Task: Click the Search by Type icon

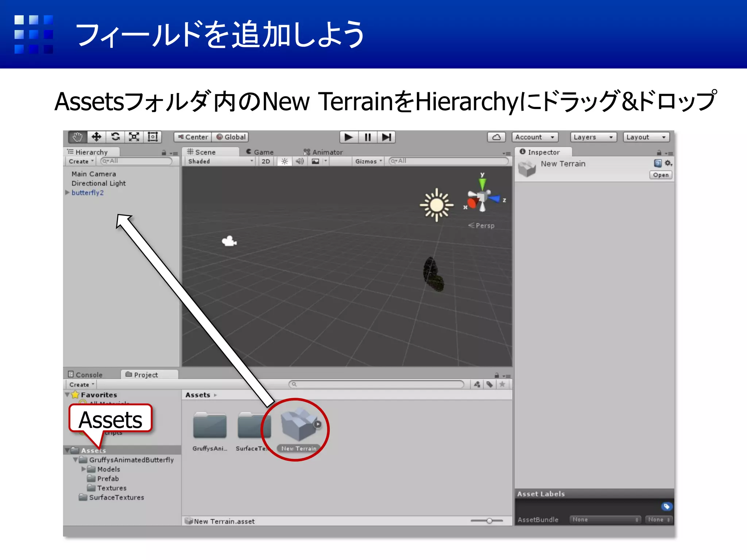Action: click(x=477, y=384)
